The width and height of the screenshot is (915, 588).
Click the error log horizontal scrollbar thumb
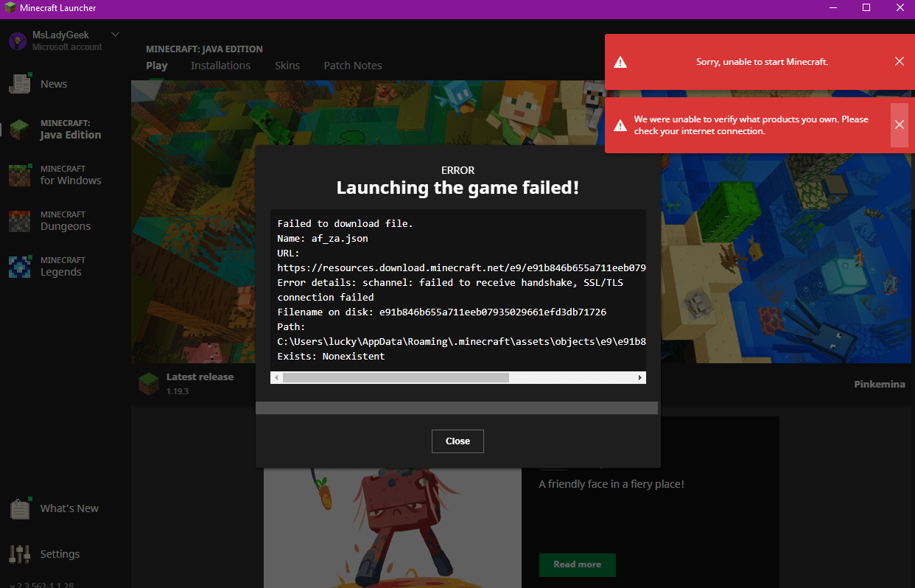pos(396,377)
